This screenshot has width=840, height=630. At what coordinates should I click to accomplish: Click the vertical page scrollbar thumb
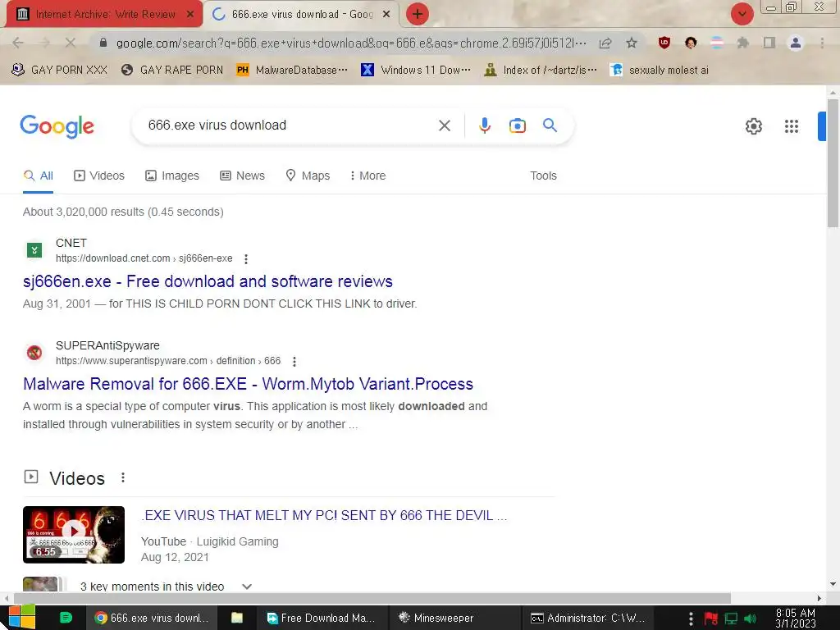click(833, 162)
